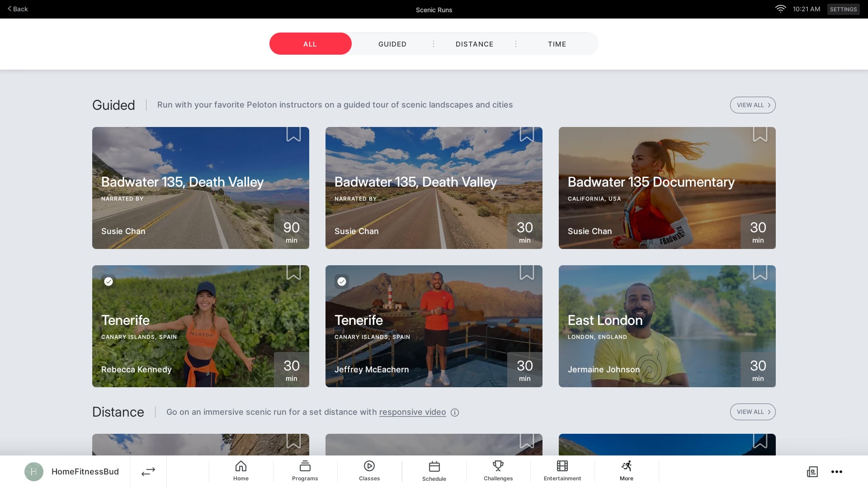Open the Classes play icon

pyautogui.click(x=369, y=466)
